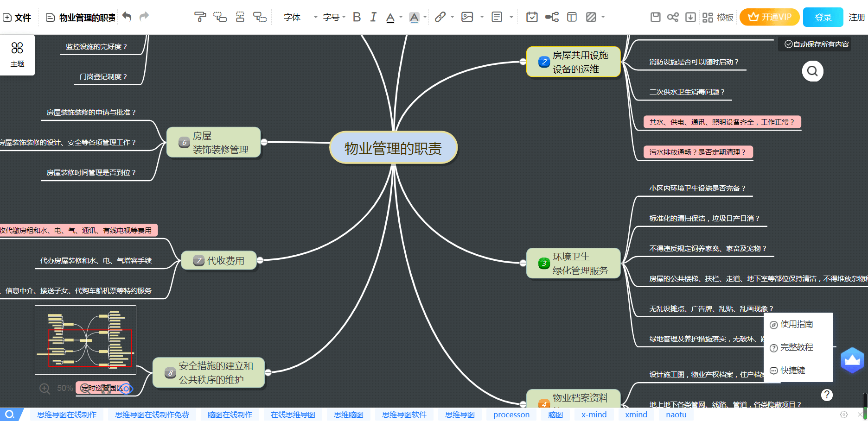This screenshot has width=868, height=421.
Task: Toggle bold text formatting
Action: (x=357, y=17)
